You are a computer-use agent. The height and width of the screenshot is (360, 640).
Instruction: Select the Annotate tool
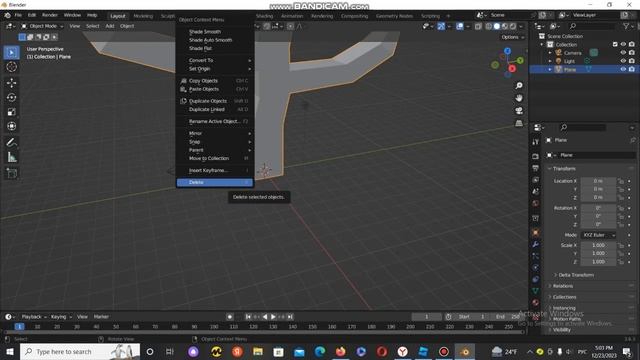click(11, 142)
